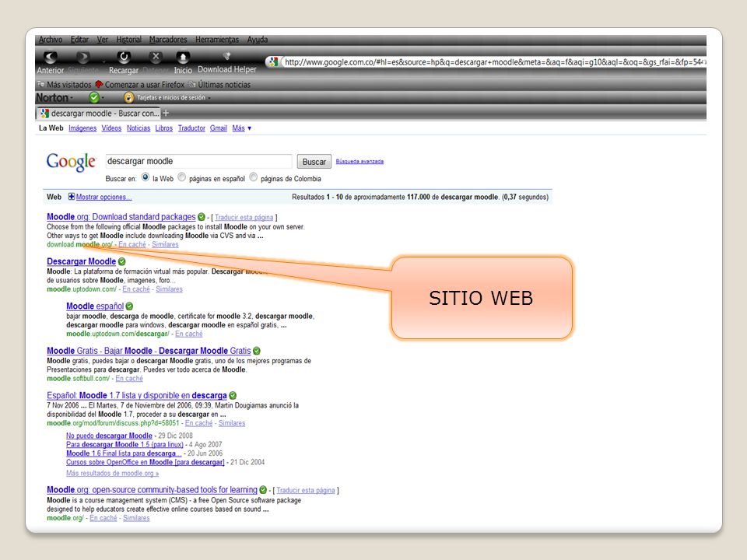
Task: Open a new tab with plus icon
Action: [166, 114]
